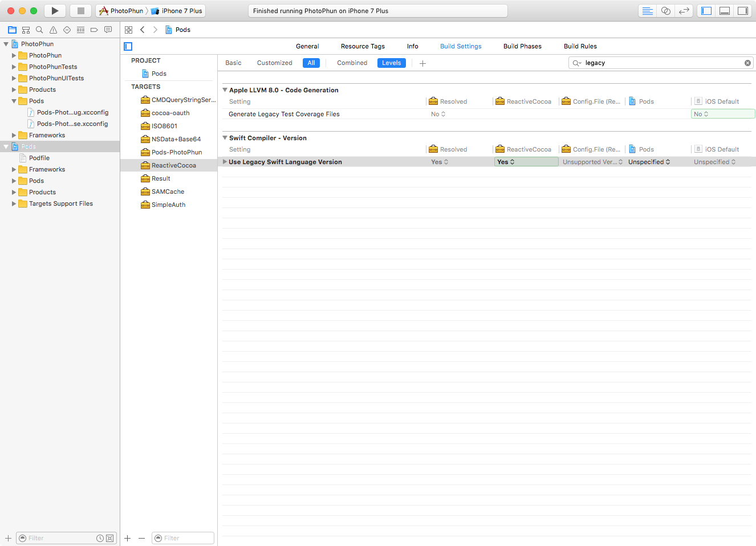Select the Levels view filter
The height and width of the screenshot is (546, 756).
(391, 63)
